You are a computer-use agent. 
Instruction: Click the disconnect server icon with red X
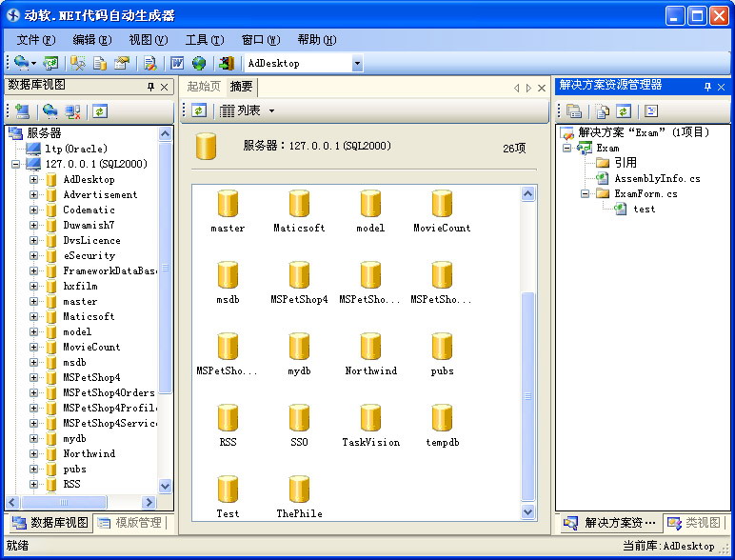(x=72, y=111)
